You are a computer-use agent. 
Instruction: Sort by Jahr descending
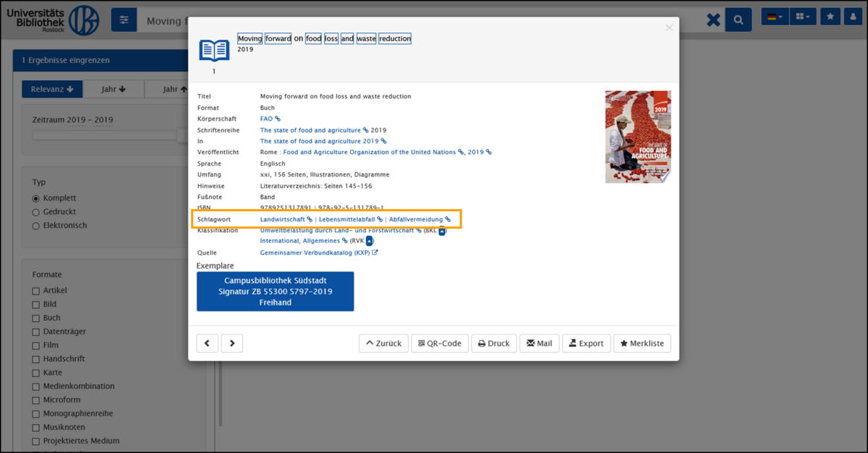point(114,89)
